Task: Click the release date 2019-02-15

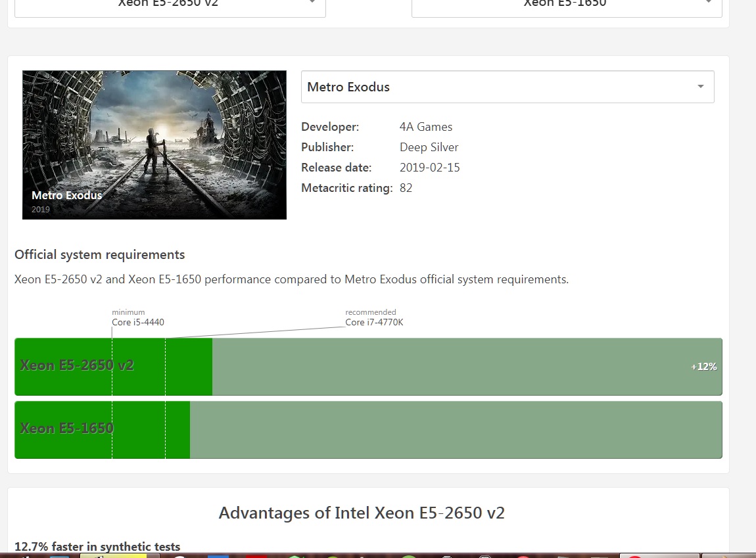Action: (x=429, y=168)
